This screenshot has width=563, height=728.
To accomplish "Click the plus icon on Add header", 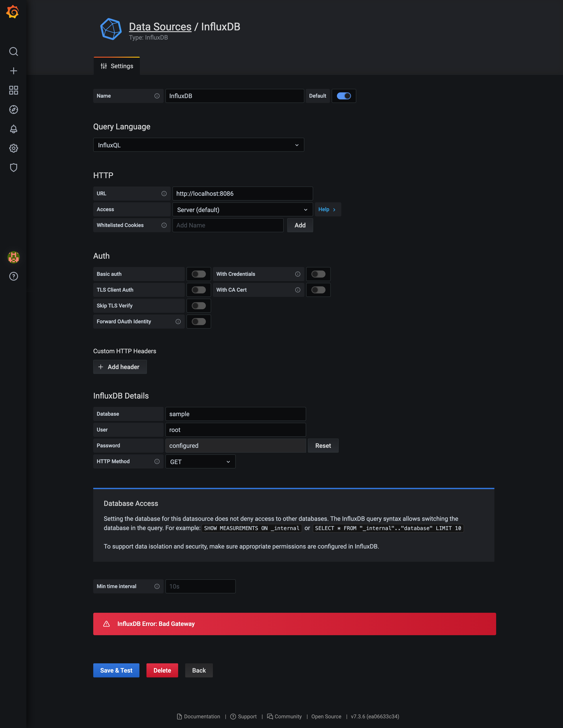I will tap(101, 367).
